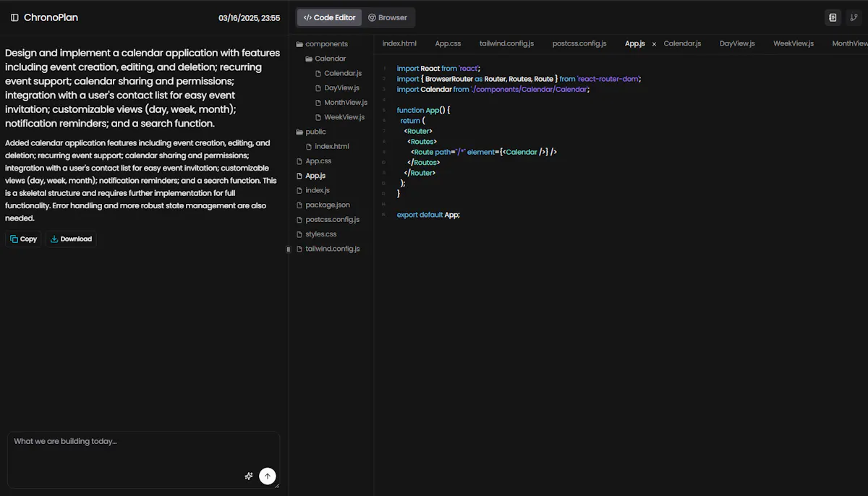Click the Route path code line
This screenshot has height=496, width=868.
pyautogui.click(x=484, y=152)
